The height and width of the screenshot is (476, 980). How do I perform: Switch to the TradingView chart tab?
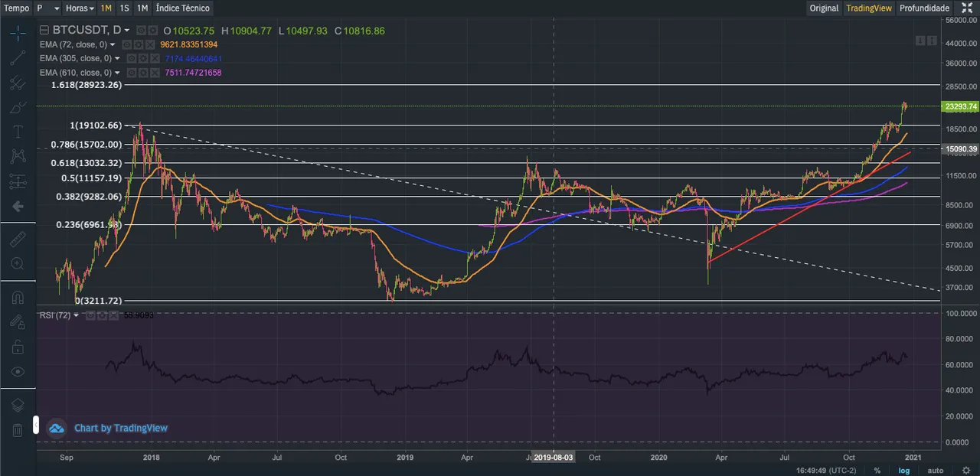click(869, 8)
